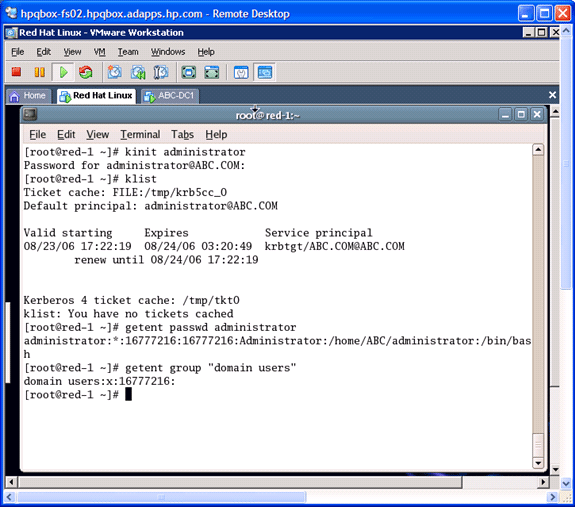Open the terminal Edit menu
This screenshot has width=575, height=507.
pos(66,135)
